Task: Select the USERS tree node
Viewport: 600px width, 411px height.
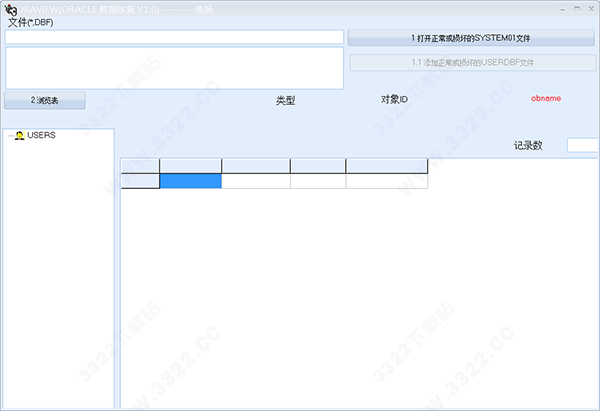Action: pos(41,135)
